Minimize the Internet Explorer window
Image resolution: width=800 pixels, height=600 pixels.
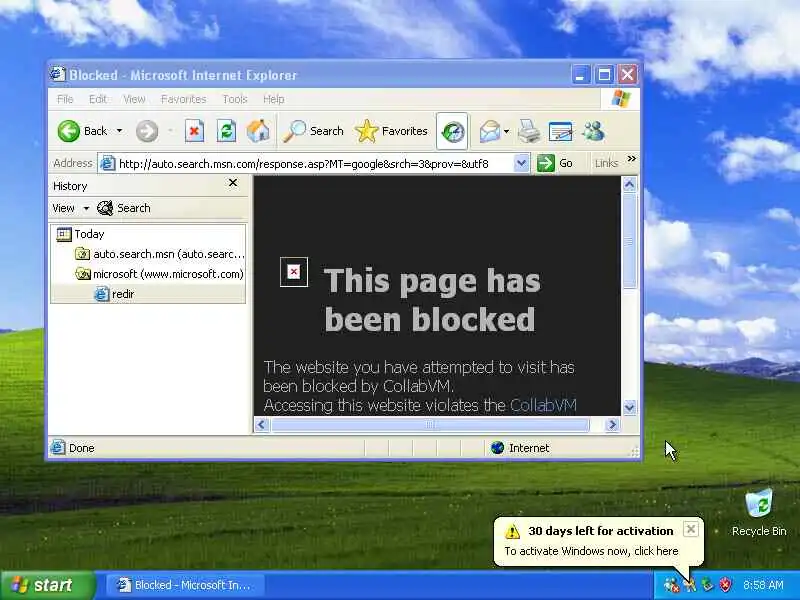click(580, 75)
